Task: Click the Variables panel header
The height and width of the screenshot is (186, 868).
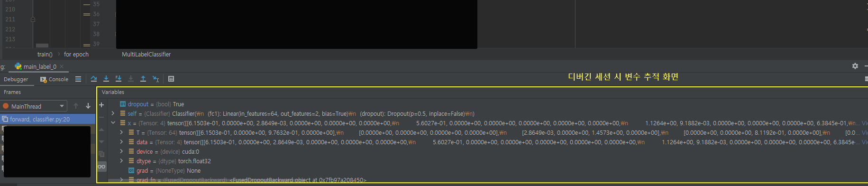Action: click(x=113, y=92)
